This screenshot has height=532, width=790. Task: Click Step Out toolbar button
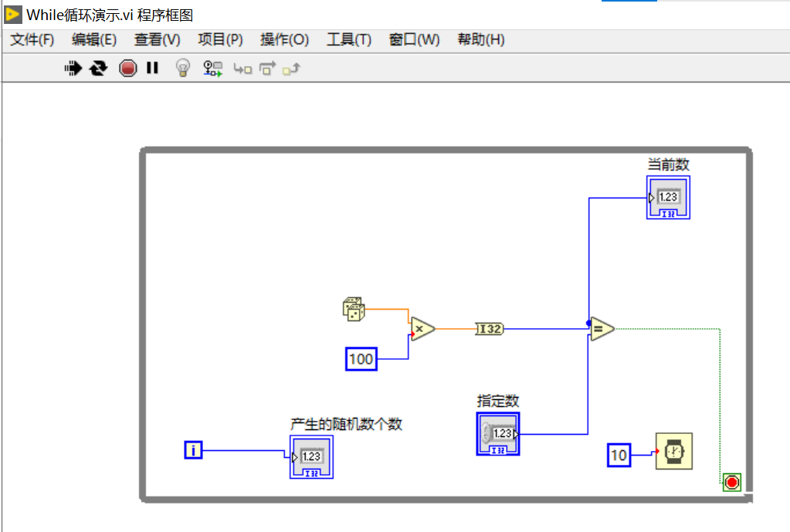[x=291, y=69]
